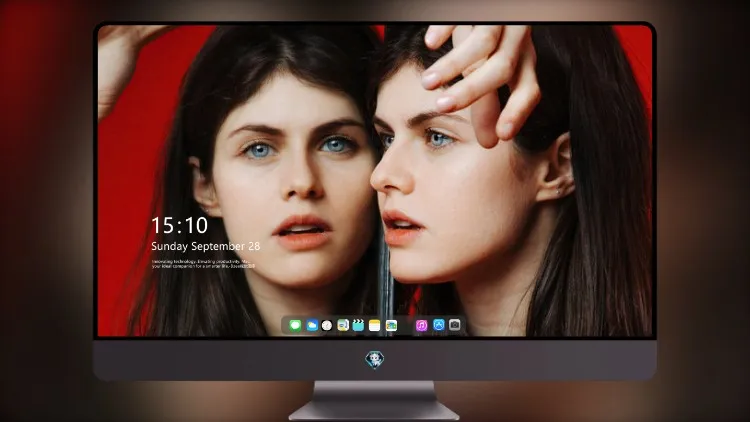Open the gray Camera app in the dock
The image size is (750, 422).
(x=455, y=325)
